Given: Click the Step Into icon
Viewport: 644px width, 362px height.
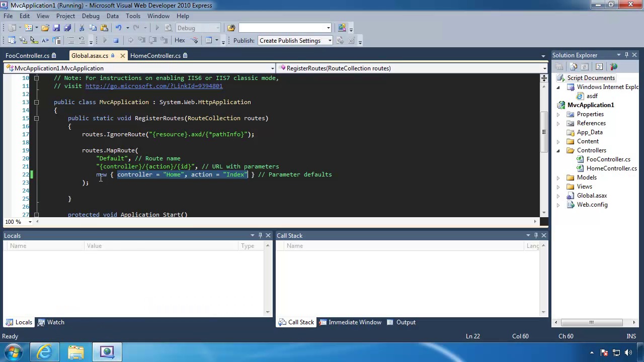Looking at the screenshot, I should 142,41.
